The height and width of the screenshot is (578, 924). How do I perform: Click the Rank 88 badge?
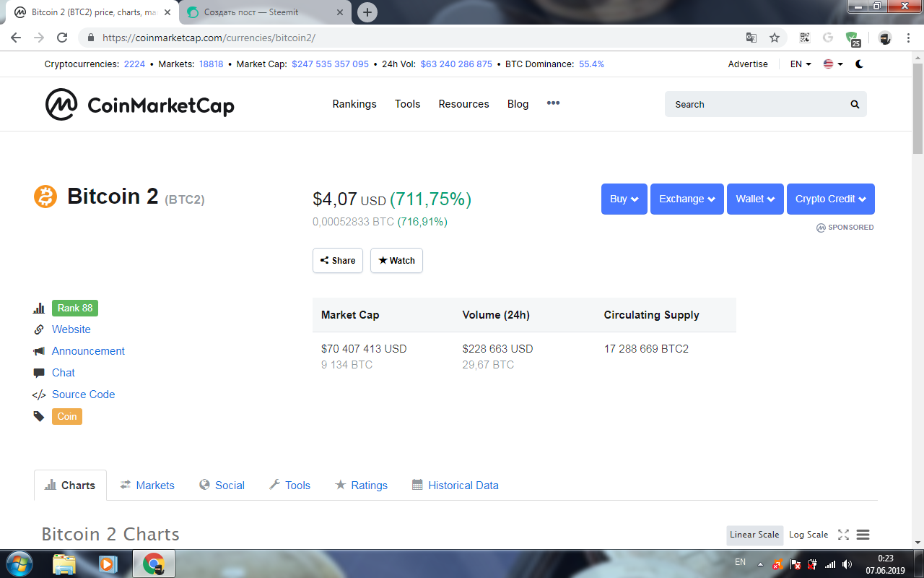(x=75, y=308)
